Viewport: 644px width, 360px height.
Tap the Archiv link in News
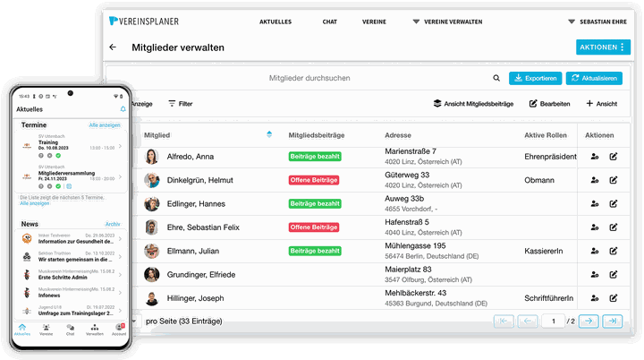pyautogui.click(x=113, y=224)
